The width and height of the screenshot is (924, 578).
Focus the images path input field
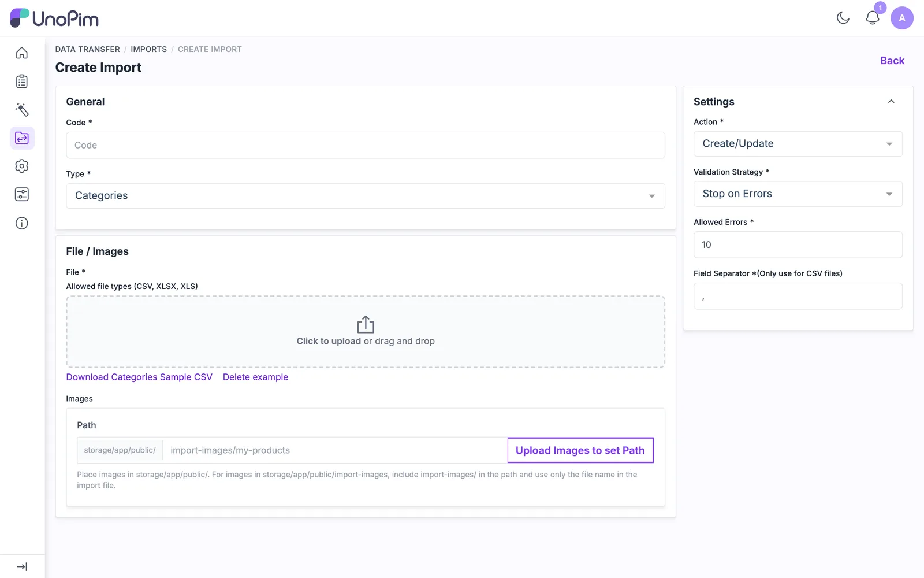point(335,450)
